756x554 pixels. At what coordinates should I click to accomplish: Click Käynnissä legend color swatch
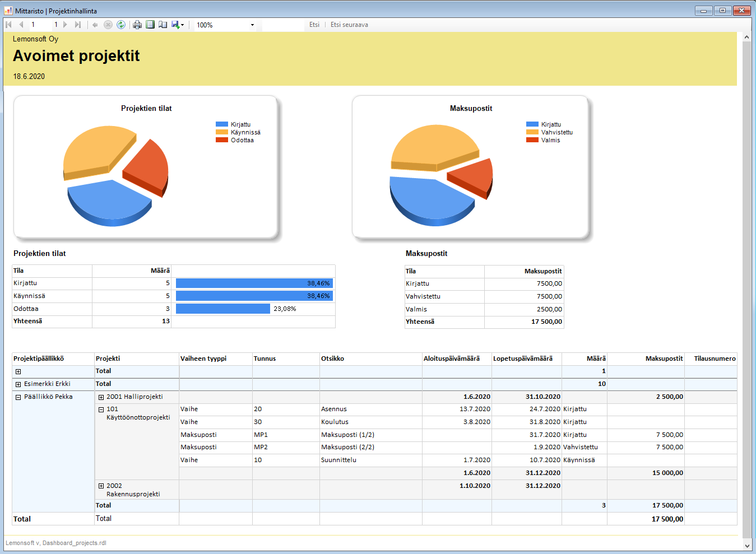coord(222,132)
